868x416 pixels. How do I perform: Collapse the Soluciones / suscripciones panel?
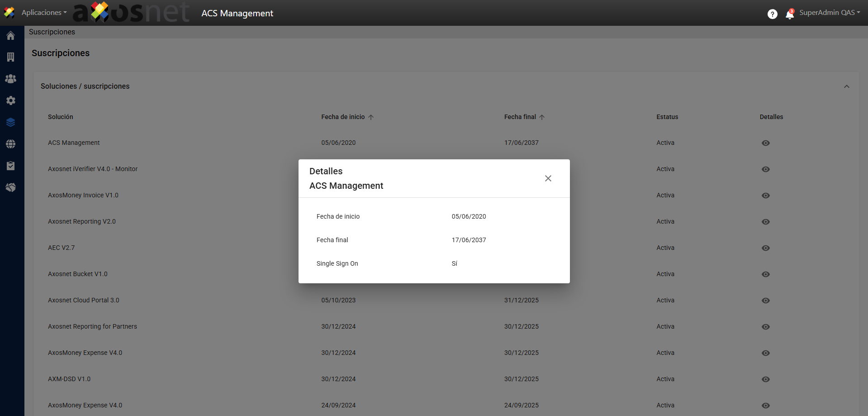(x=847, y=86)
